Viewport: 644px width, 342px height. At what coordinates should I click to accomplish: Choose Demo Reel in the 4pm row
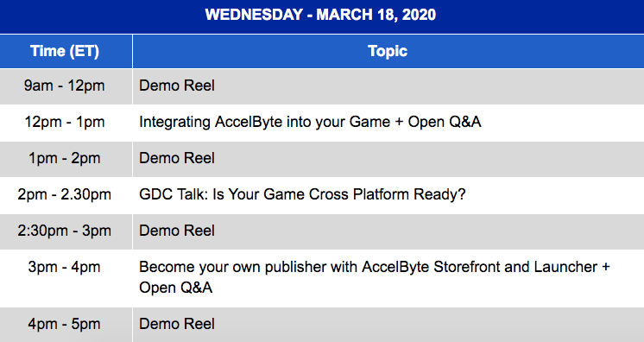coord(177,324)
